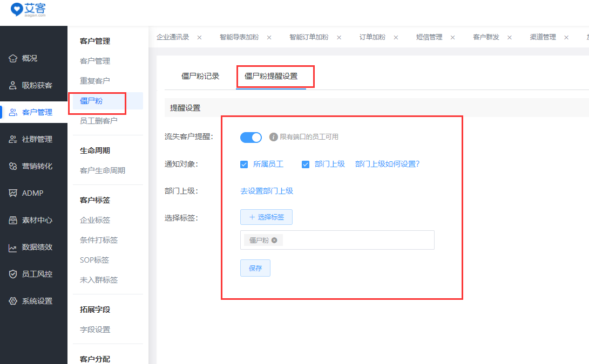Open the 重复客户 menu item
This screenshot has width=589, height=364.
(95, 81)
